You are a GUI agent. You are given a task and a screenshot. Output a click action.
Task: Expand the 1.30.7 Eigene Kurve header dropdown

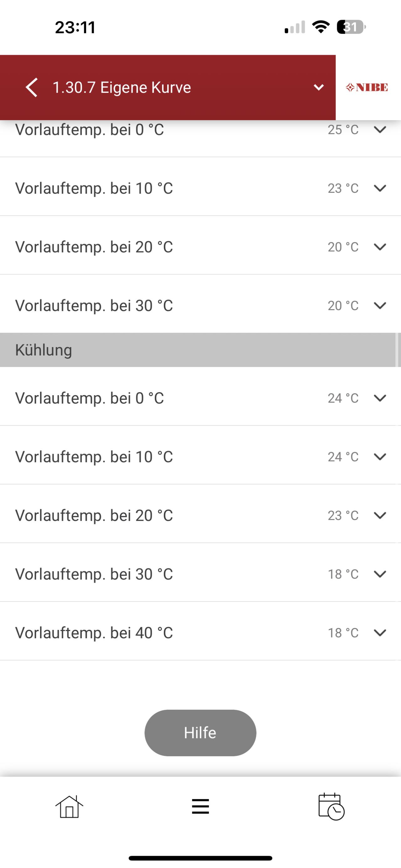(319, 88)
